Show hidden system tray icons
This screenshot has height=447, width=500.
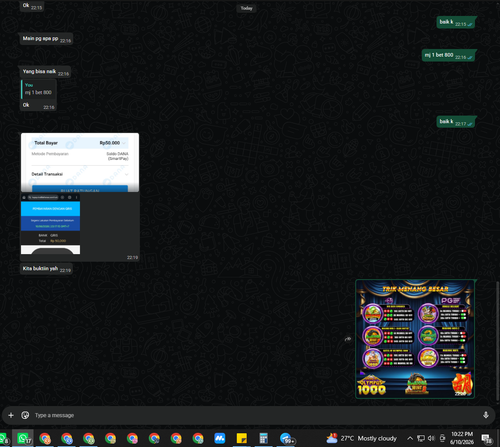coord(410,438)
